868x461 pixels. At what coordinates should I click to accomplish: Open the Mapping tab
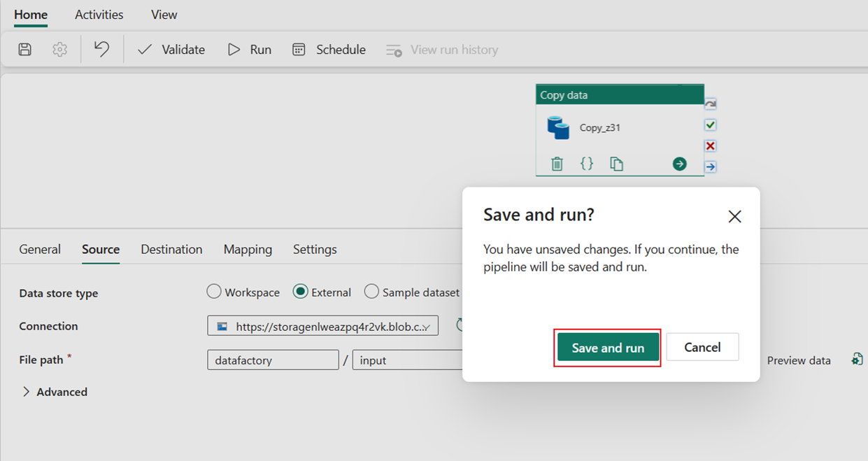248,249
